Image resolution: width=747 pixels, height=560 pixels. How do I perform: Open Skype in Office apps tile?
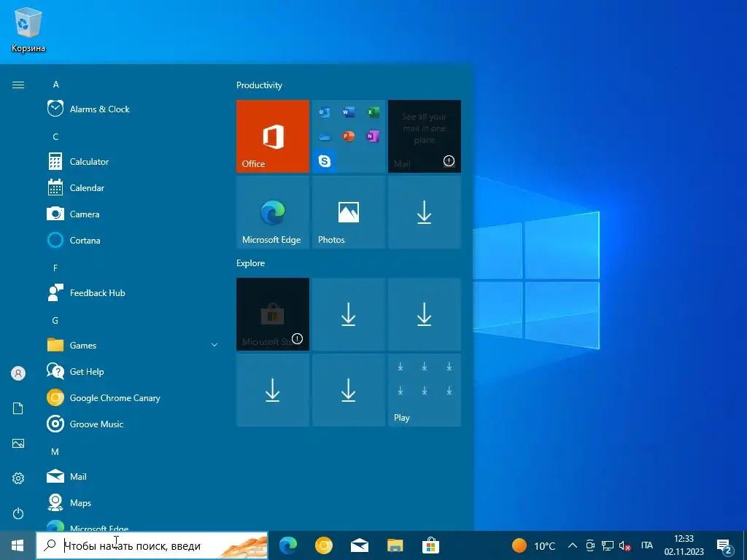click(x=325, y=161)
